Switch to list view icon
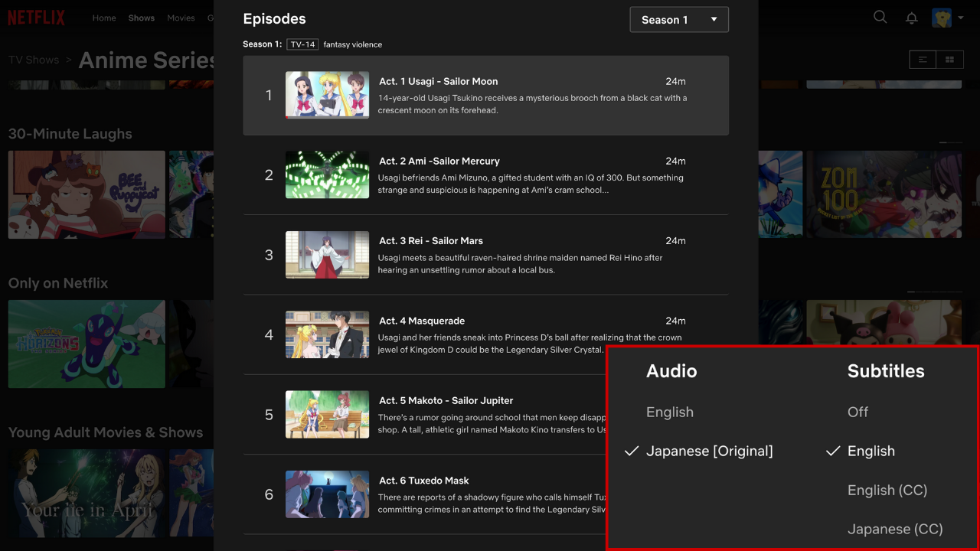The image size is (980, 551). (923, 60)
